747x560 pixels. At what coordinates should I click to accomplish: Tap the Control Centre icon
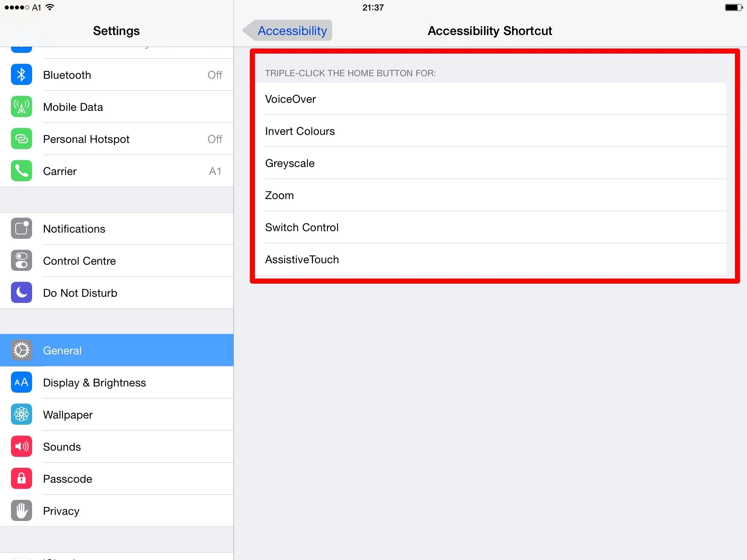[22, 261]
